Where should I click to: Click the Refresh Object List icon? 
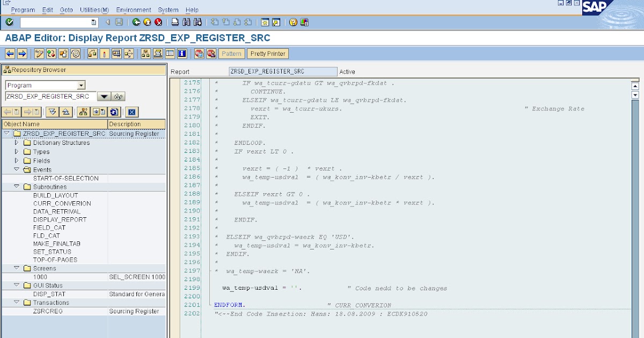(114, 112)
